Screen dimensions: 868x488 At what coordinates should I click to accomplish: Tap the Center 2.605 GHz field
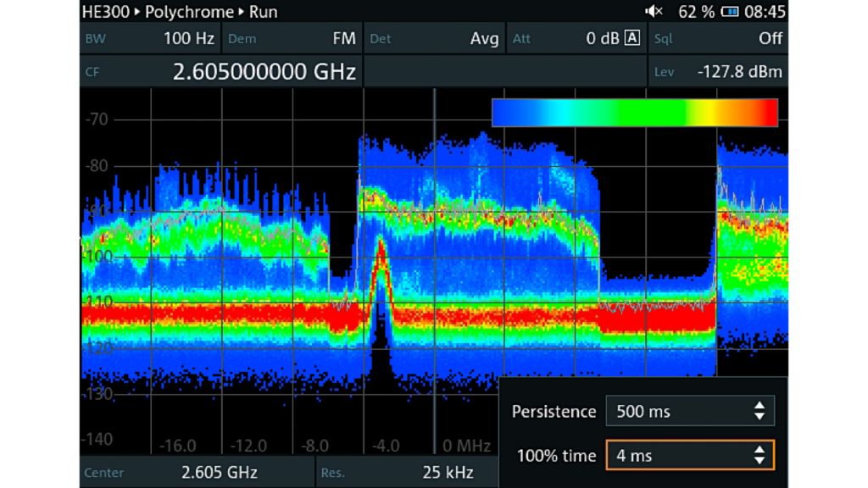coord(197,472)
